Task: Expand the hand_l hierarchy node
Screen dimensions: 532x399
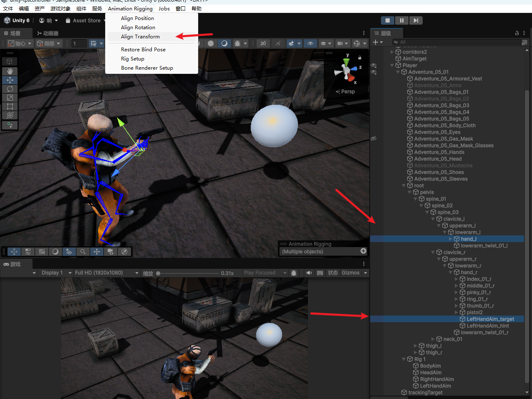Action: 451,239
